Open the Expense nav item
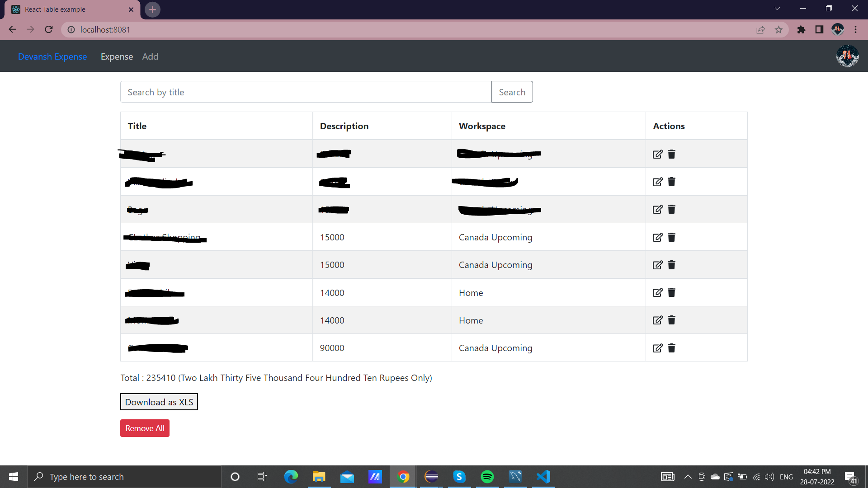Screen dimensions: 868x488 click(x=117, y=56)
